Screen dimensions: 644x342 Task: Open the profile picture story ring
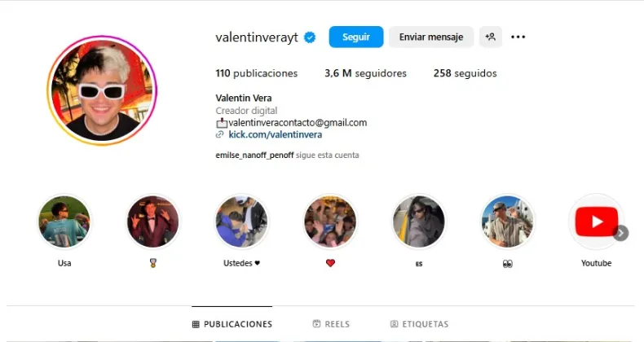(102, 90)
